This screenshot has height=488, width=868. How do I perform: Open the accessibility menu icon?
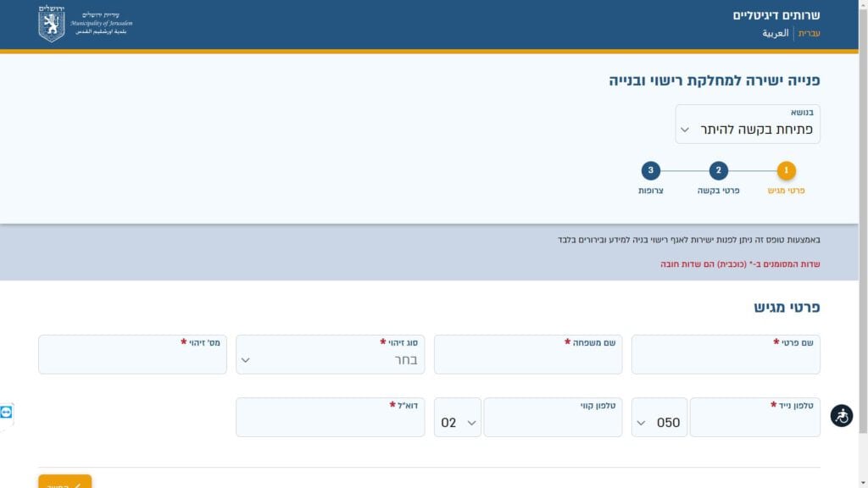(841, 415)
